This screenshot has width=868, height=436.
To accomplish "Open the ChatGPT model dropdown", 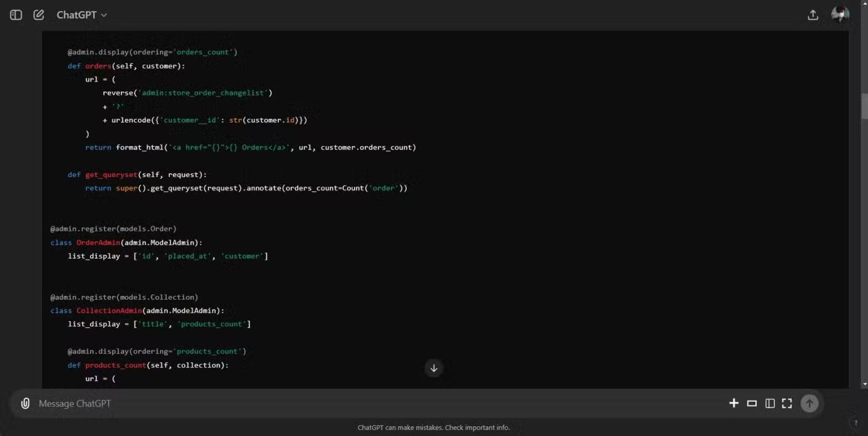I will click(82, 15).
